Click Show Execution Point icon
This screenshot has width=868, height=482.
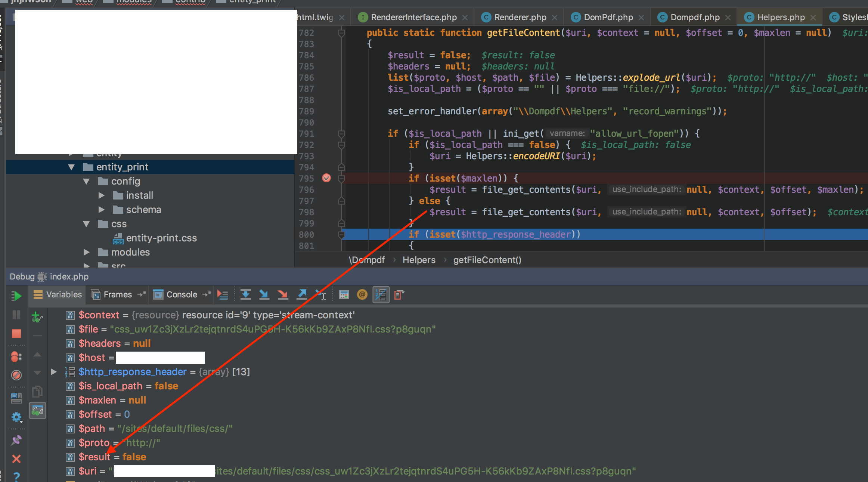click(223, 295)
